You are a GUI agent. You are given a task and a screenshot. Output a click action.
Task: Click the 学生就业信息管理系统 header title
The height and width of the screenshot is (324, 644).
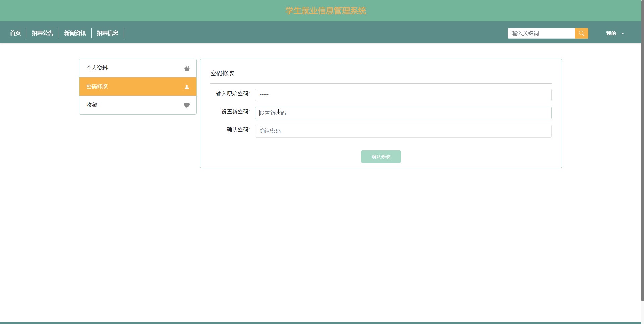[x=326, y=11]
